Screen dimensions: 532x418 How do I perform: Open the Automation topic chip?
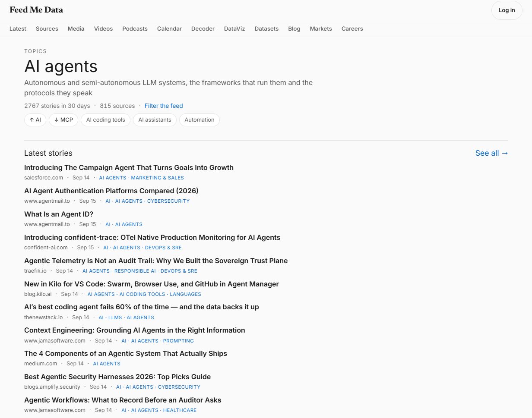coord(199,120)
